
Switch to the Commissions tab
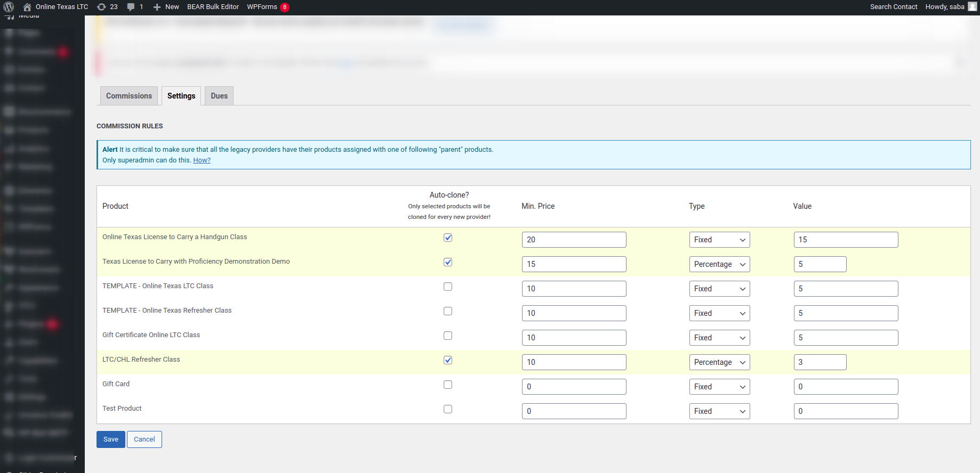pyautogui.click(x=129, y=96)
